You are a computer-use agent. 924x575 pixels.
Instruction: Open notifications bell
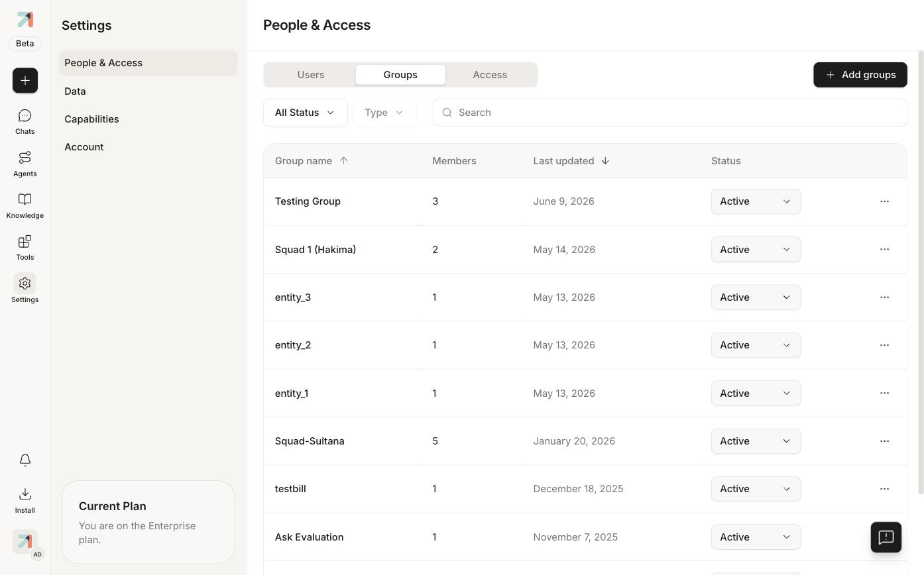tap(25, 460)
